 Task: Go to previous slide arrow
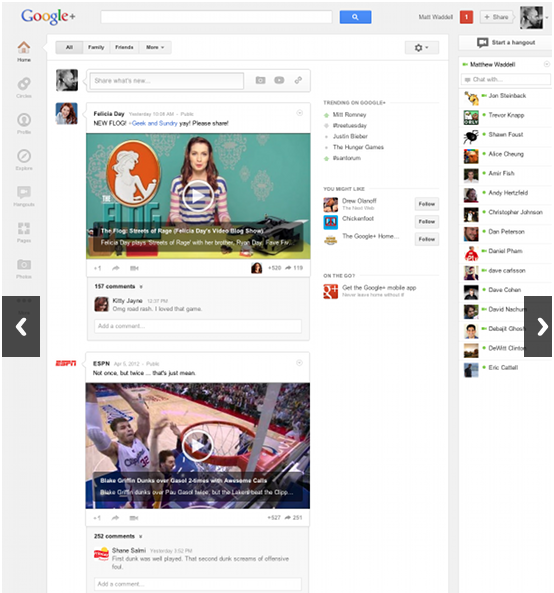pyautogui.click(x=21, y=326)
